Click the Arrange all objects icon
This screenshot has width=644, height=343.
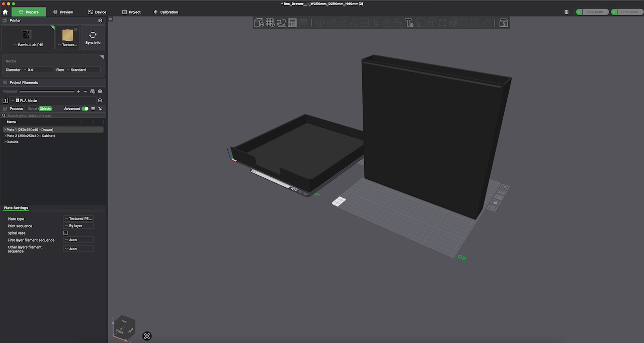pyautogui.click(x=292, y=23)
